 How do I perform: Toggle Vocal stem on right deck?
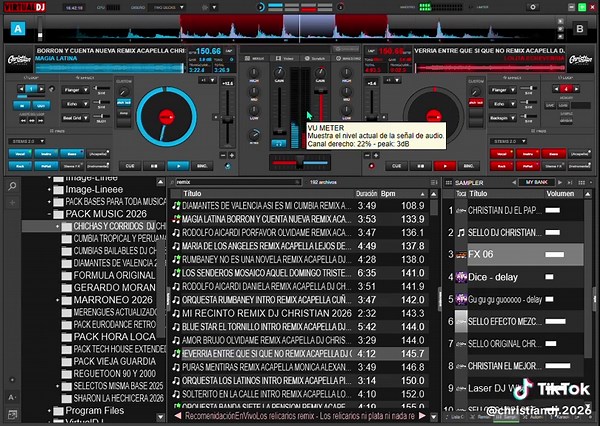(502, 154)
